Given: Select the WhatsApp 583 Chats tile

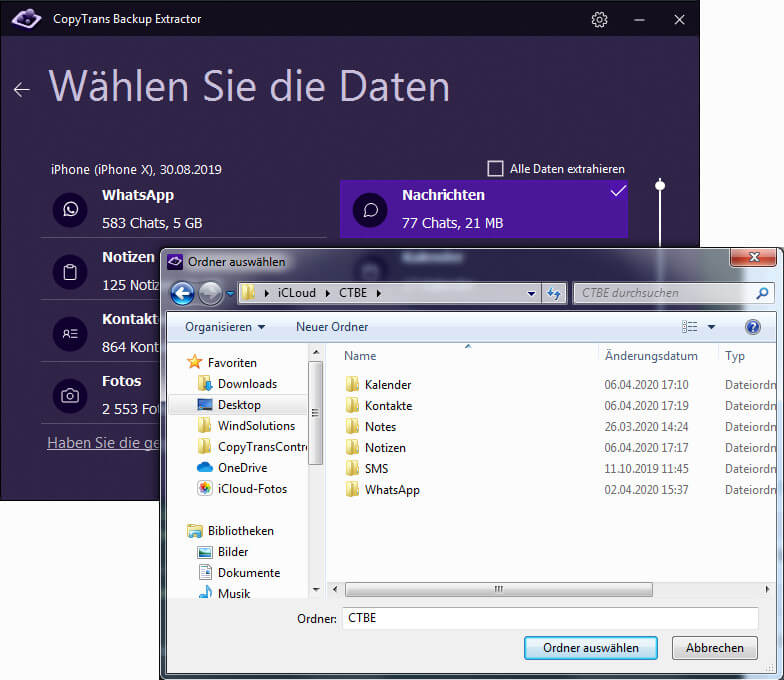Looking at the screenshot, I should [x=184, y=209].
